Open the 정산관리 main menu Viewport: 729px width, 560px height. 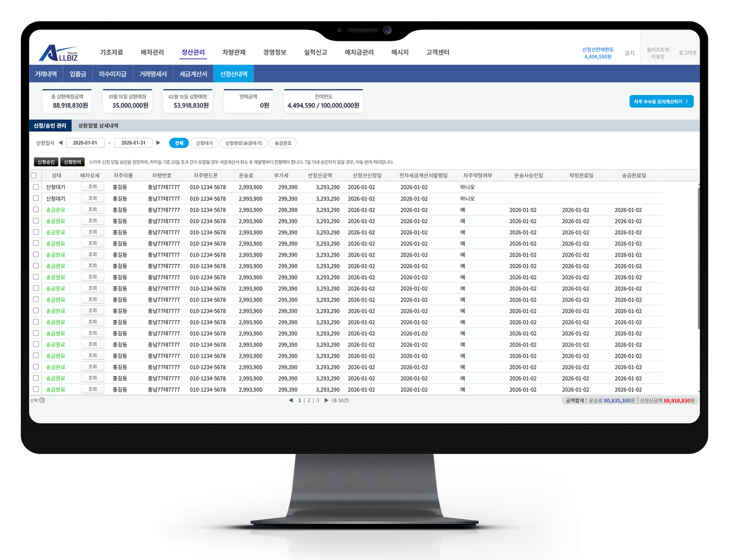[x=193, y=52]
